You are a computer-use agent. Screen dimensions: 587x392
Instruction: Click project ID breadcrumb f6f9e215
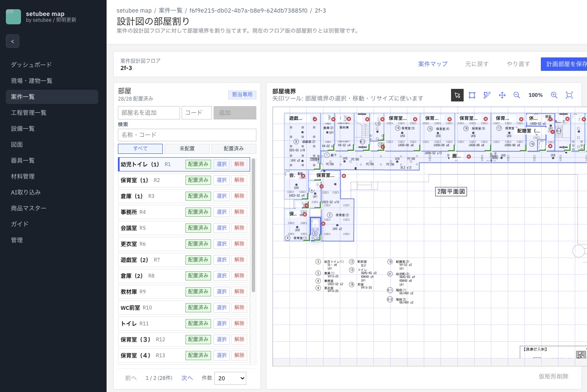(x=248, y=10)
